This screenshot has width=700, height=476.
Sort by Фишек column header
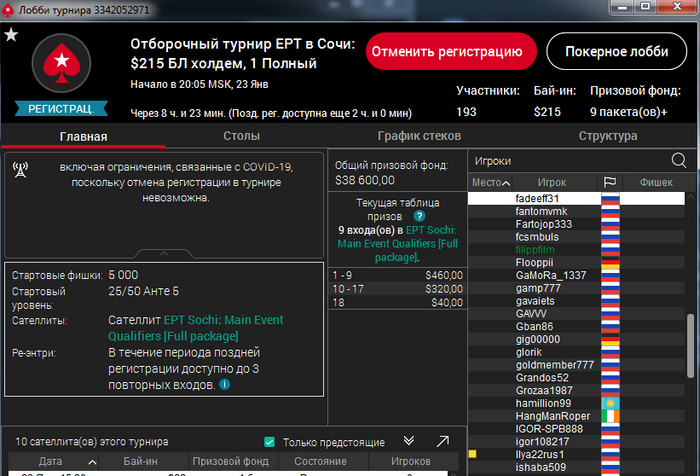pyautogui.click(x=656, y=182)
